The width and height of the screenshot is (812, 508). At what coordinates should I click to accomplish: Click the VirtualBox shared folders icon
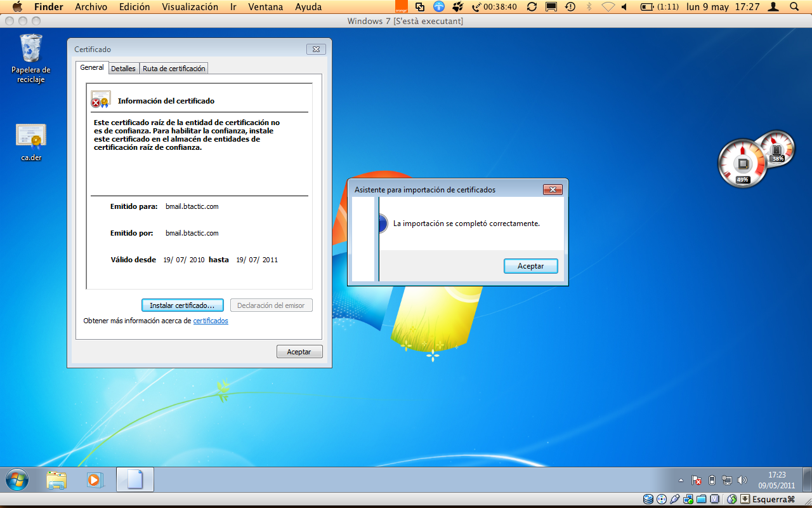tap(702, 499)
